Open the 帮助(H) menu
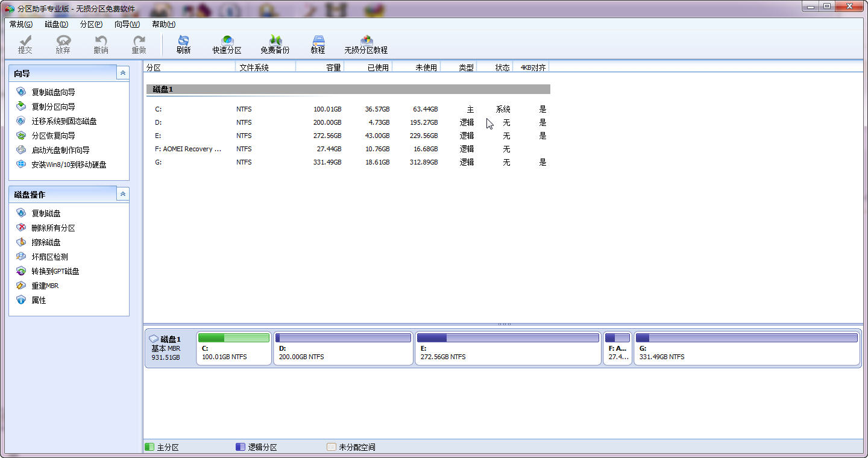 [163, 24]
